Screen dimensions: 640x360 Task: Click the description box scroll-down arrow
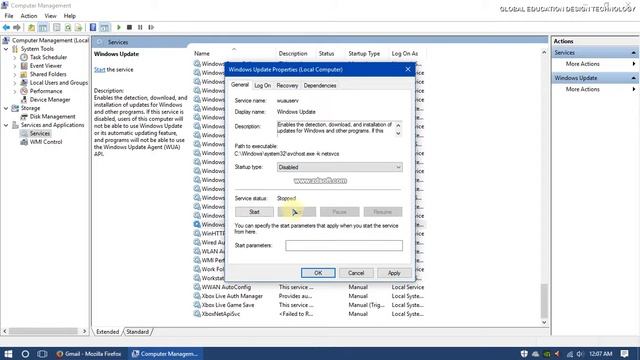pyautogui.click(x=398, y=133)
